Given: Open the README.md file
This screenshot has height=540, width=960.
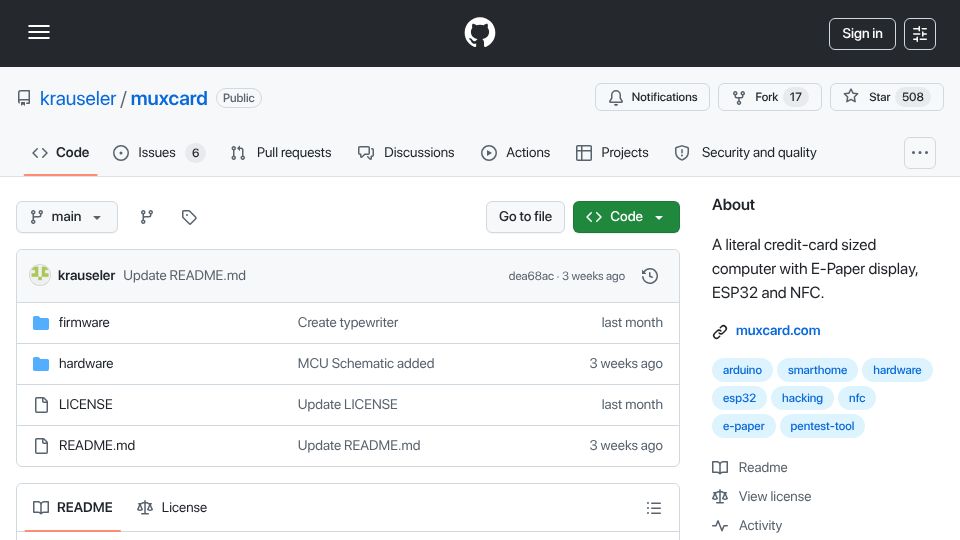Looking at the screenshot, I should pyautogui.click(x=97, y=446).
